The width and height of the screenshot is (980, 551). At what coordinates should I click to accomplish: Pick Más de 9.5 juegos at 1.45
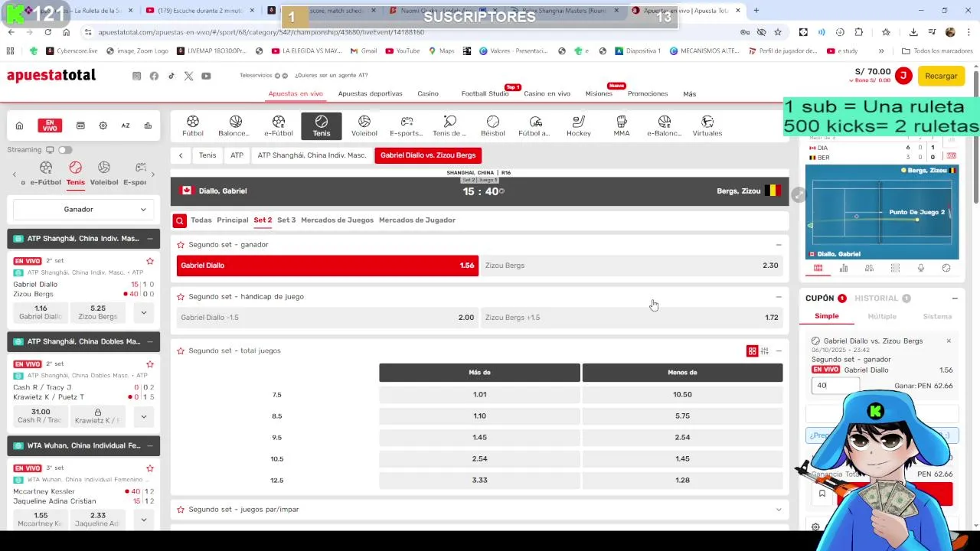point(479,438)
